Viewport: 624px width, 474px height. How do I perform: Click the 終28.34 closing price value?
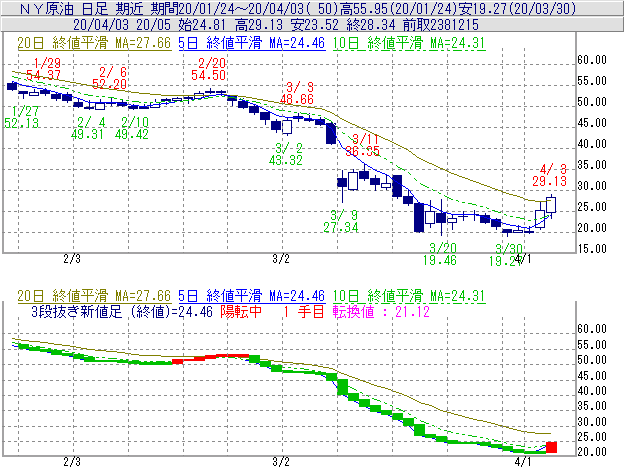[371, 25]
